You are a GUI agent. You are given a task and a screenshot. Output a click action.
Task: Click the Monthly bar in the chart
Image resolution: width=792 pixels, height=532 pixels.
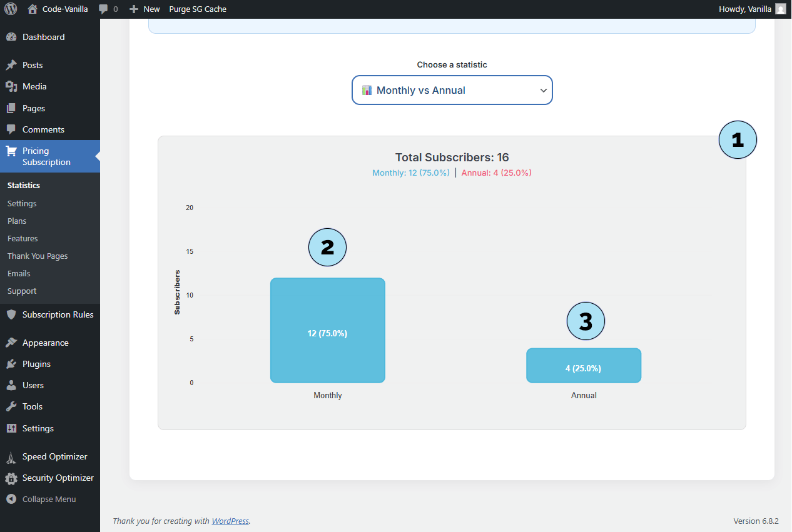coord(327,330)
